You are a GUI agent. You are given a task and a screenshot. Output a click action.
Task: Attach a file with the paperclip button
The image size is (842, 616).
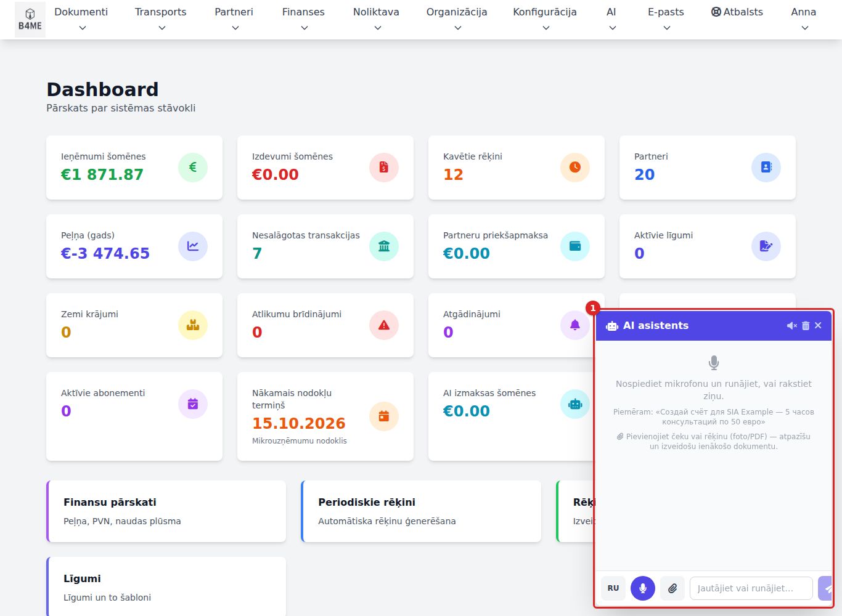click(672, 588)
